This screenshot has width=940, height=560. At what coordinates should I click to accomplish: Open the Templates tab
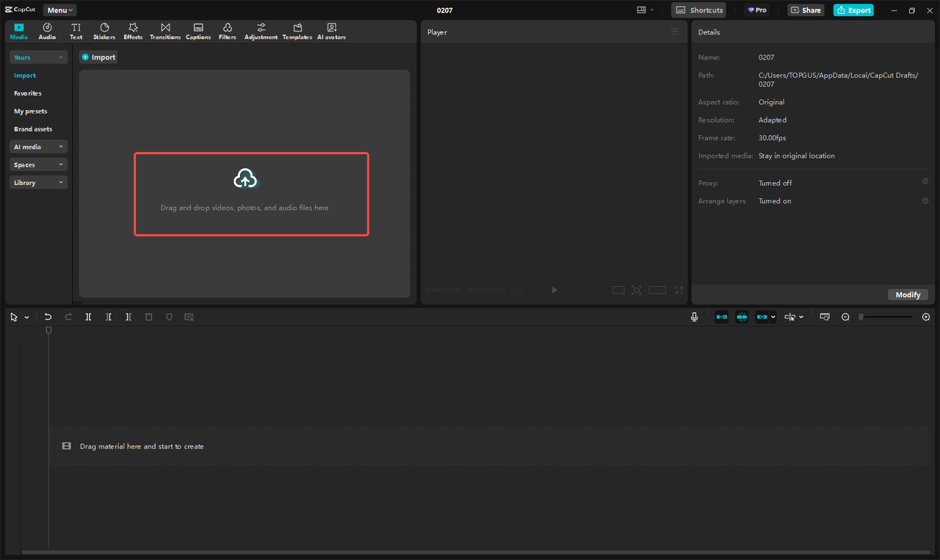coord(297,32)
